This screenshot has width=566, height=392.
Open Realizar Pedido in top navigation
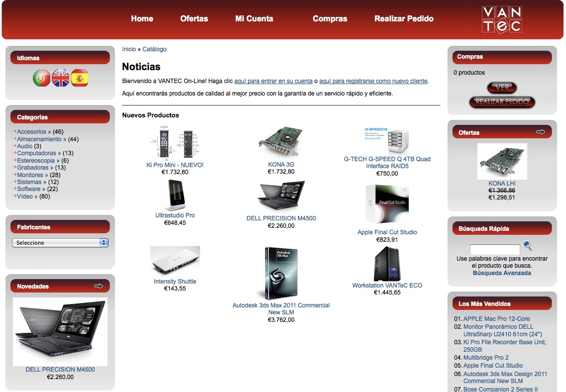point(404,19)
